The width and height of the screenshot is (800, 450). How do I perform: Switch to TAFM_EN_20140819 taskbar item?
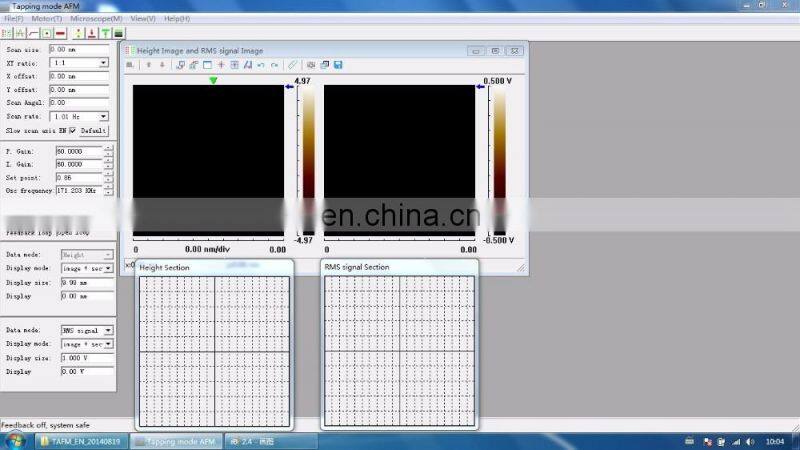82,441
